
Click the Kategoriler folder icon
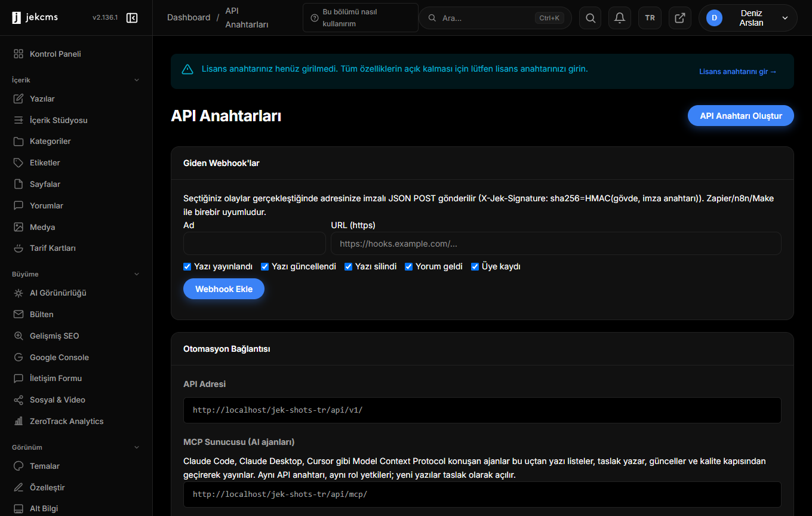(x=19, y=142)
